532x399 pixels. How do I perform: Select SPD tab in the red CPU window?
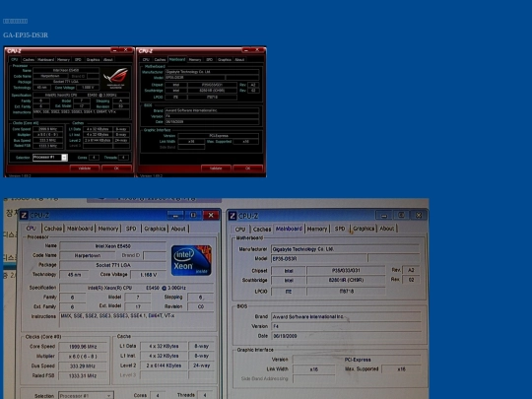coord(78,60)
